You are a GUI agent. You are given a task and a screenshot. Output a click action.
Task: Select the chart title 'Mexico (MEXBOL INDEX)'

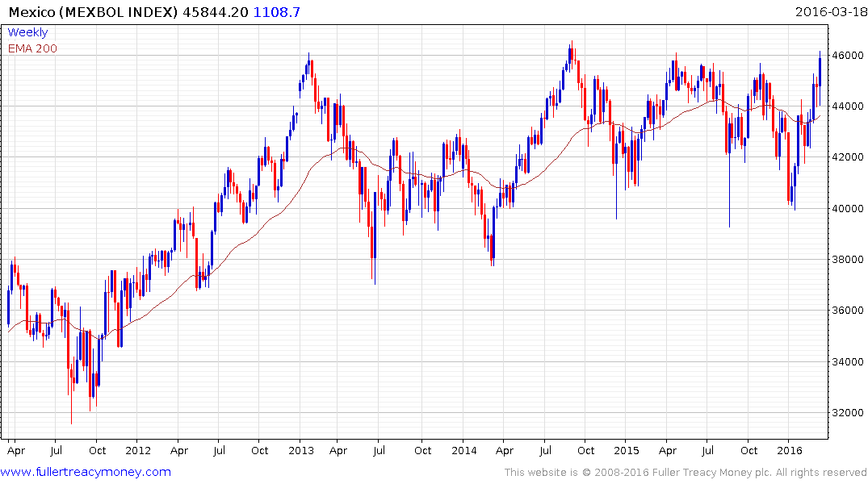pyautogui.click(x=94, y=12)
